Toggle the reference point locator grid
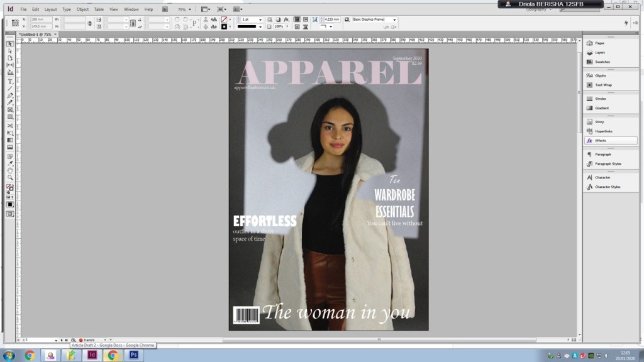Viewport: 644px width, 362px height. [x=15, y=23]
